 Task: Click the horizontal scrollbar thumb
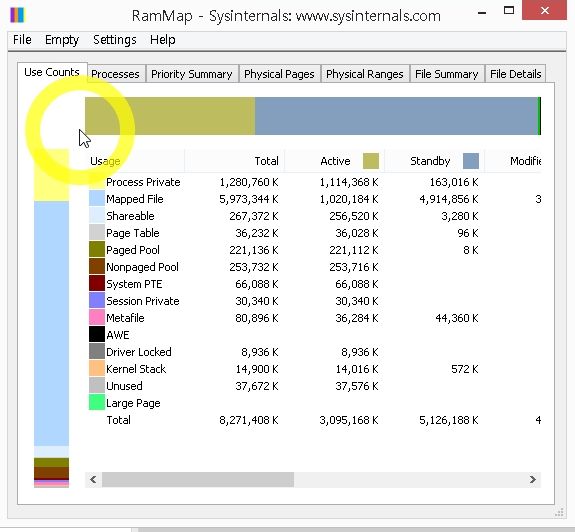coord(198,479)
